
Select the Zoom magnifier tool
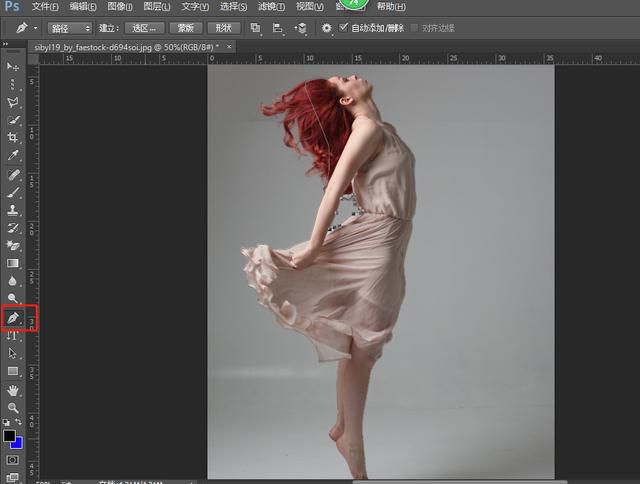(13, 408)
